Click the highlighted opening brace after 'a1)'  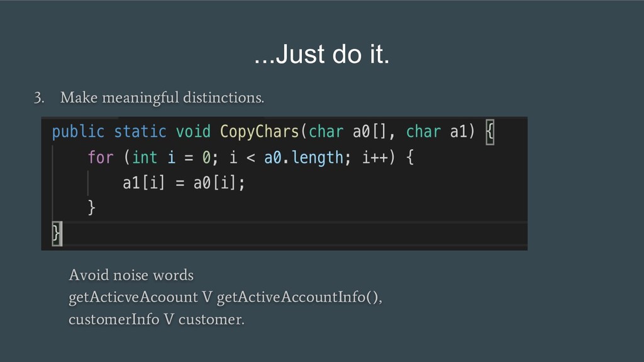point(490,132)
